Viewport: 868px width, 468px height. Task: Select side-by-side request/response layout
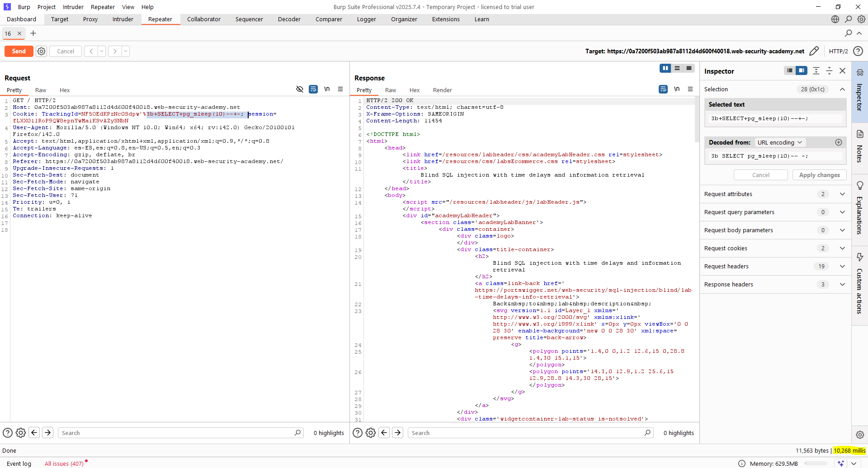click(665, 68)
